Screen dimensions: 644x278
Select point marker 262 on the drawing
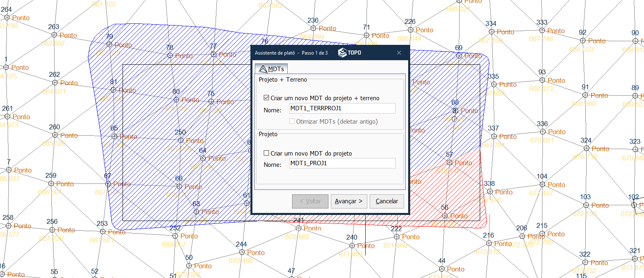[x=55, y=83]
